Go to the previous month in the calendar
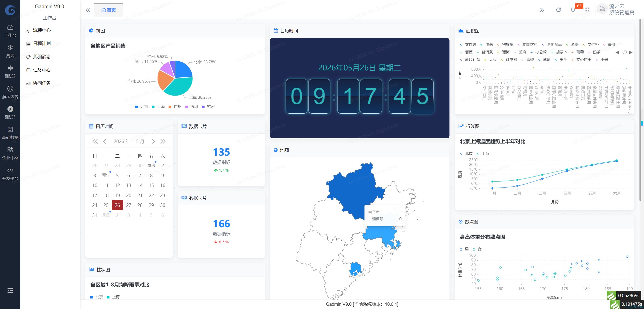The height and width of the screenshot is (309, 644). [105, 141]
